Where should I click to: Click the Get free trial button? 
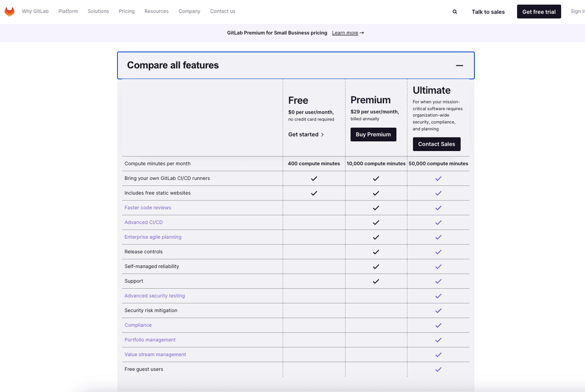539,12
